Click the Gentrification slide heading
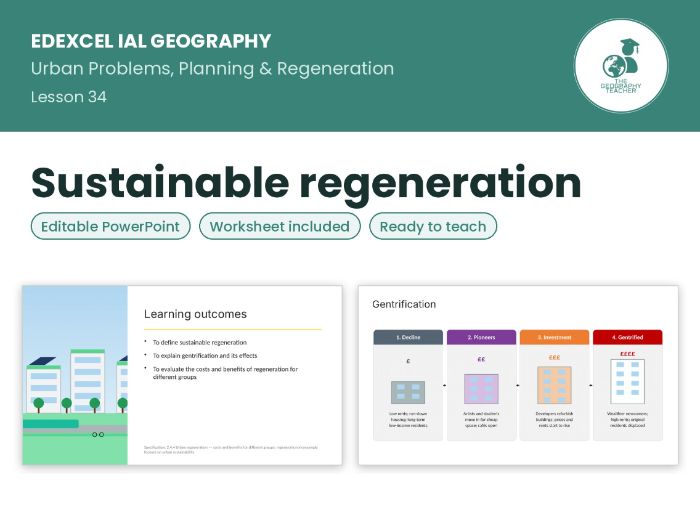700x525 pixels. coord(404,304)
